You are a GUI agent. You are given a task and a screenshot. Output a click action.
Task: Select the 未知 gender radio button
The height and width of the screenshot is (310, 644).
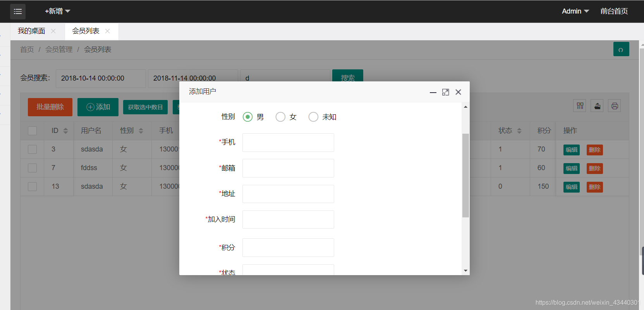(313, 117)
